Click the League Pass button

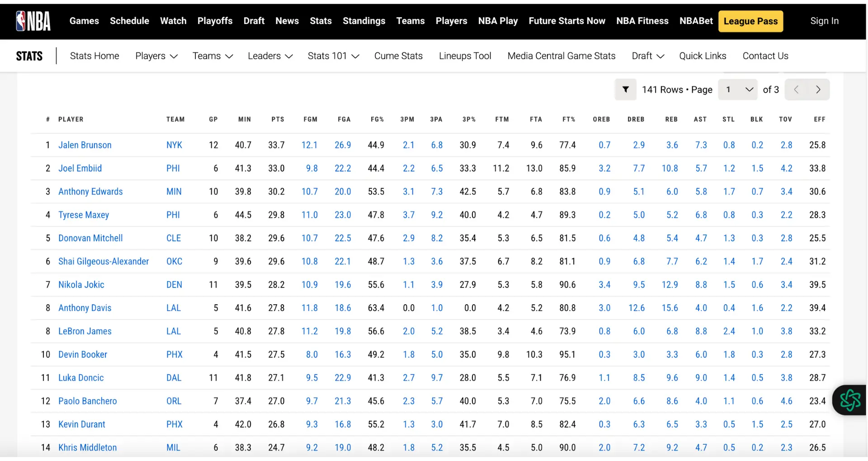tap(750, 21)
